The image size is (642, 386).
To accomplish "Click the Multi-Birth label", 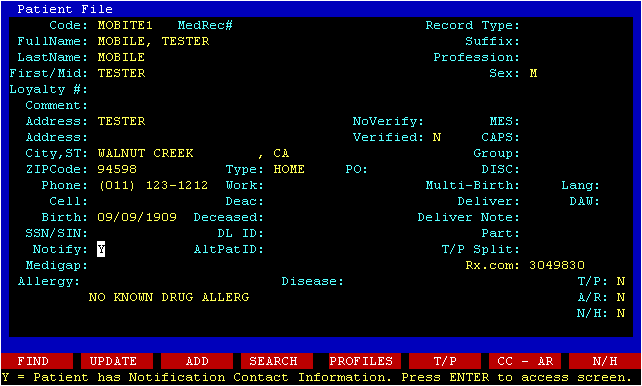I will (473, 185).
